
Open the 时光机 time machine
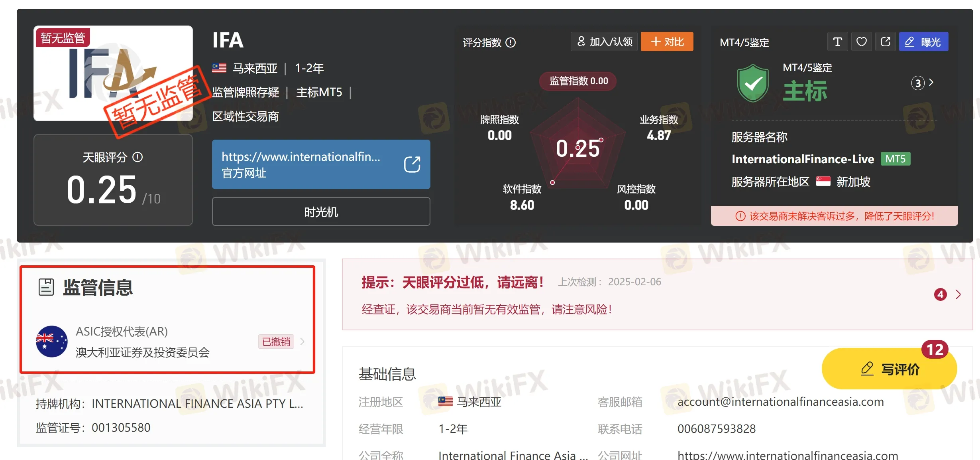(321, 212)
